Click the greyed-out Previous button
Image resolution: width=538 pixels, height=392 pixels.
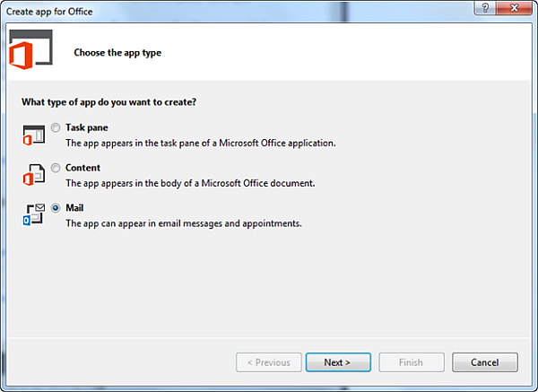(268, 362)
